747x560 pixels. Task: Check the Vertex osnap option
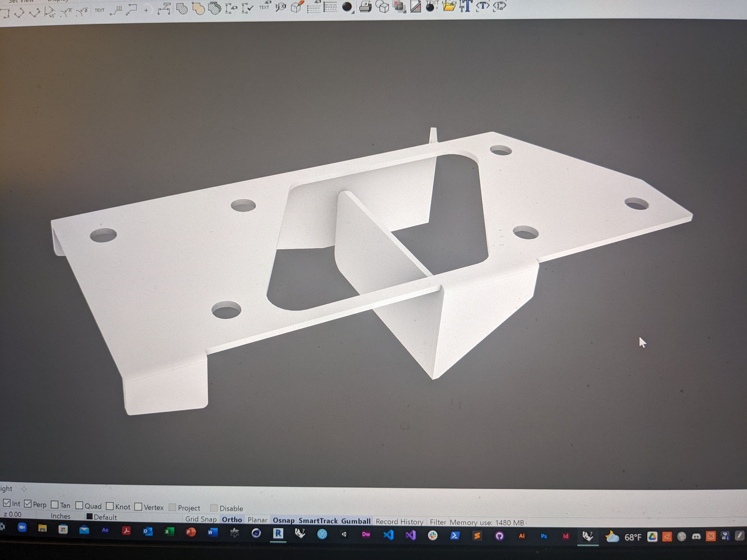pos(138,507)
